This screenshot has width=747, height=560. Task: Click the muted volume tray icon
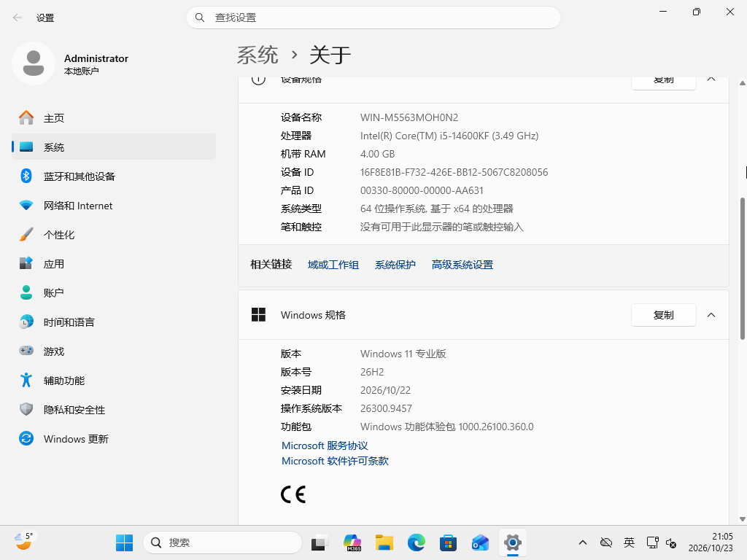click(671, 542)
